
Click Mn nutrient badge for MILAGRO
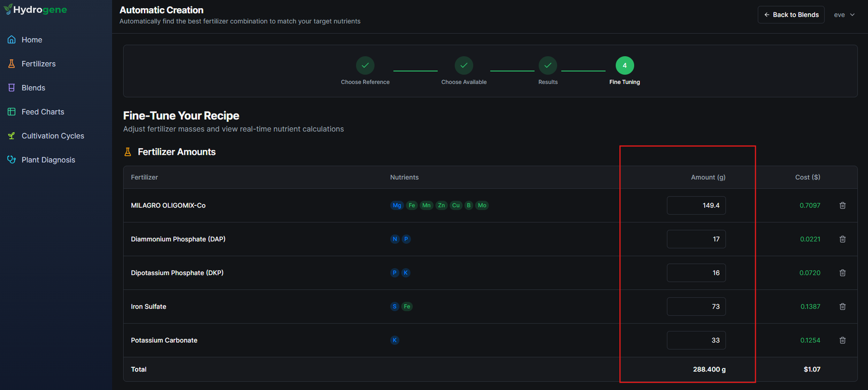pyautogui.click(x=426, y=205)
